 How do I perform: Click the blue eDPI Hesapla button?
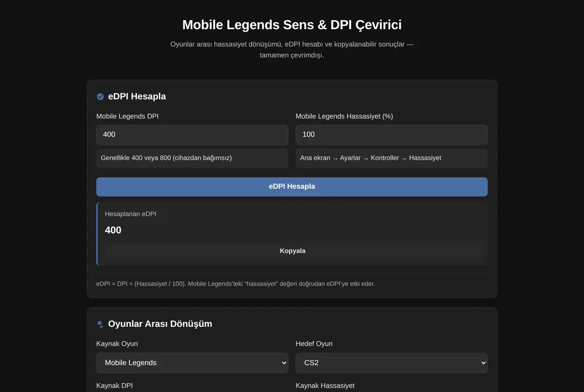(x=292, y=187)
